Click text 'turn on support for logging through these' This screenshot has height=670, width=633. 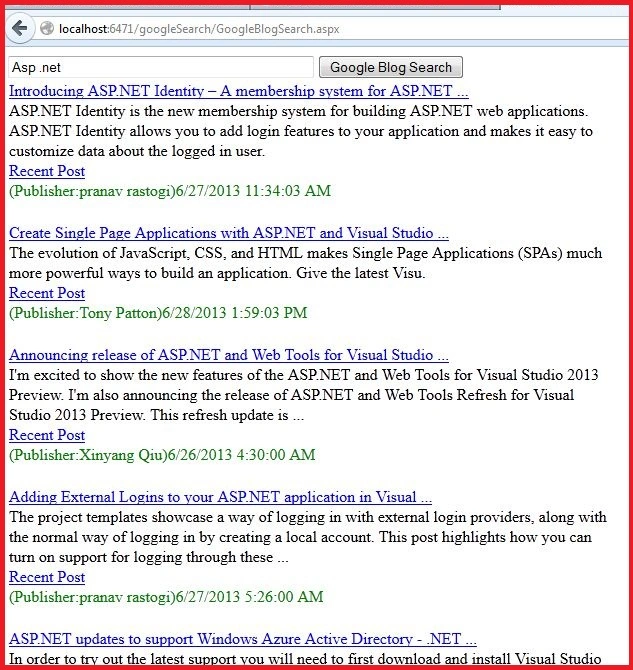(141, 557)
